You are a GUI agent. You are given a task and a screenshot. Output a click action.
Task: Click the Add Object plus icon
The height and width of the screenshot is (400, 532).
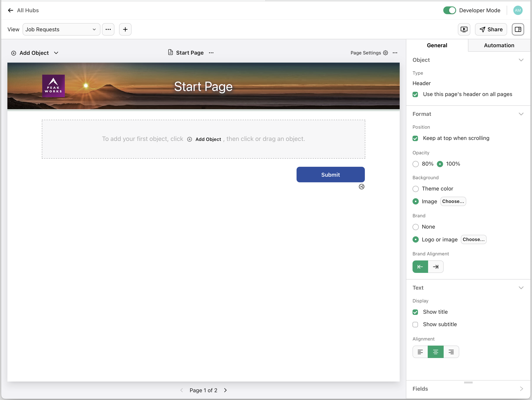point(14,53)
